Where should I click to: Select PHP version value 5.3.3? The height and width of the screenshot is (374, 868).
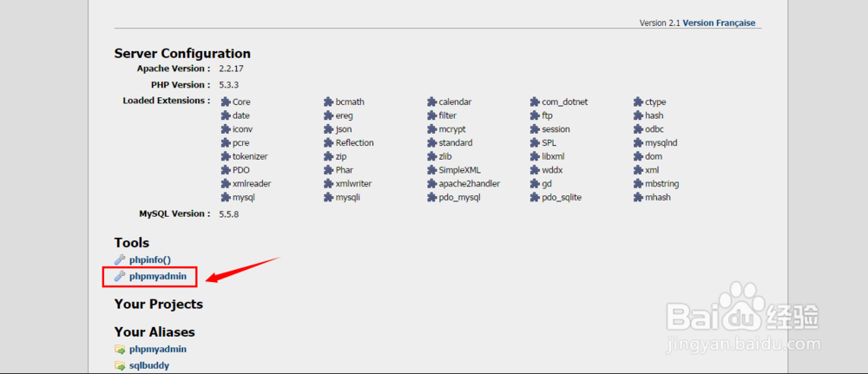pyautogui.click(x=229, y=85)
